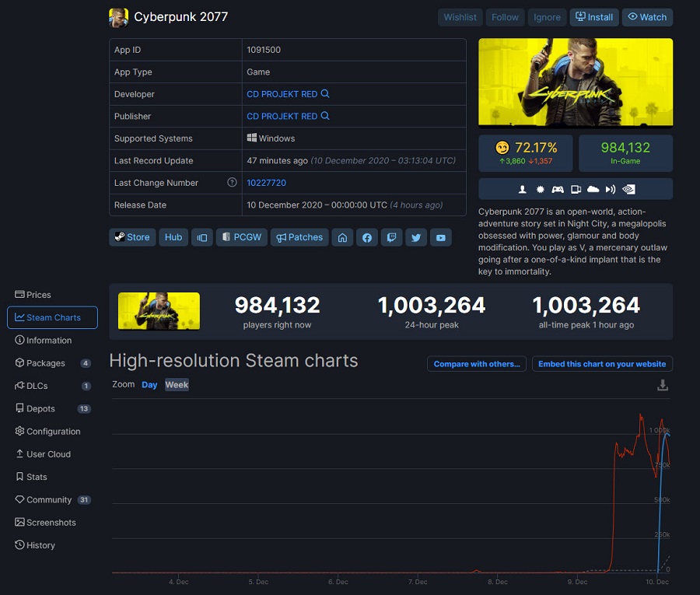Click the help icon beside Last Change Number
This screenshot has width=700, height=595.
click(232, 182)
